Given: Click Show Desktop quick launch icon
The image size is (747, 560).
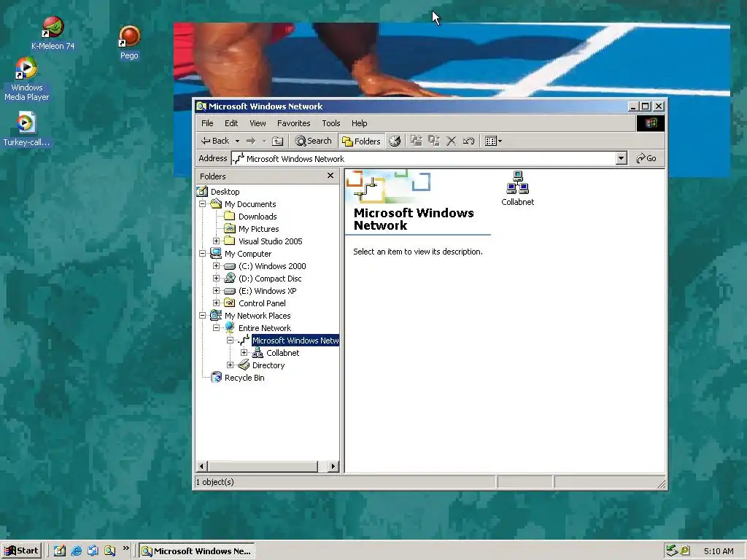Looking at the screenshot, I should 60,551.
